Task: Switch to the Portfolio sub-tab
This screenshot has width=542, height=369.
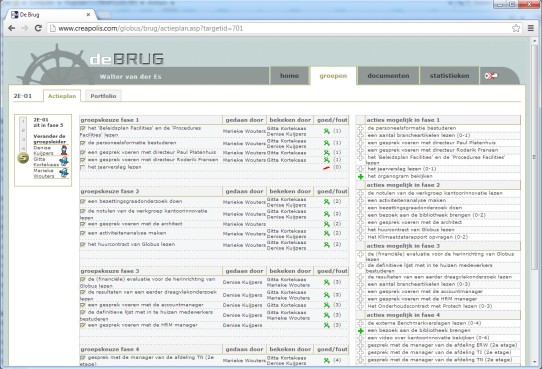Action: (103, 96)
